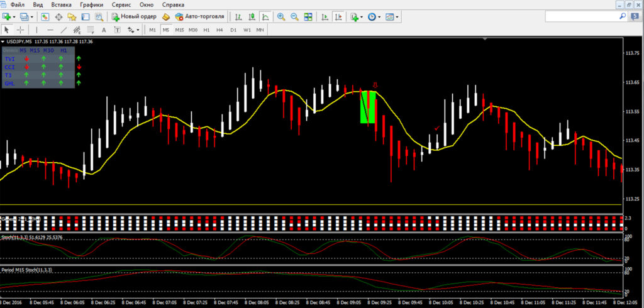Switch timeframe to M1
The height and width of the screenshot is (308, 644).
pos(152,30)
